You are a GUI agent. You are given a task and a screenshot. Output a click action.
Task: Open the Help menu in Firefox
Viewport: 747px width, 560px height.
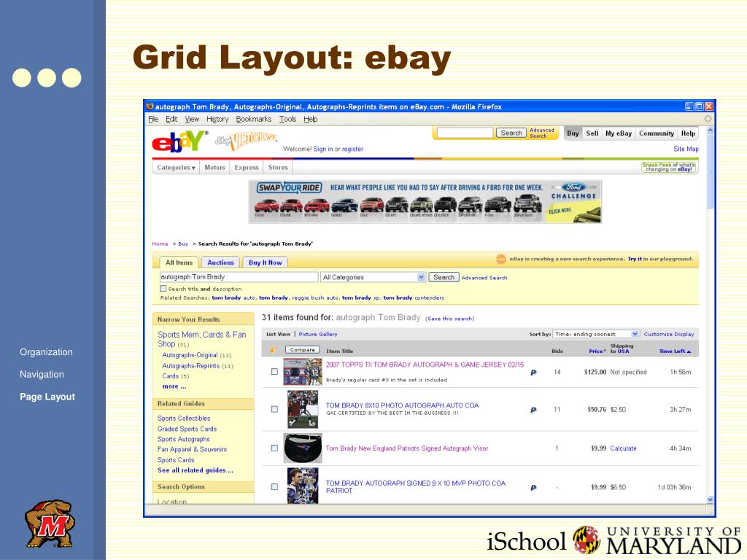click(311, 119)
